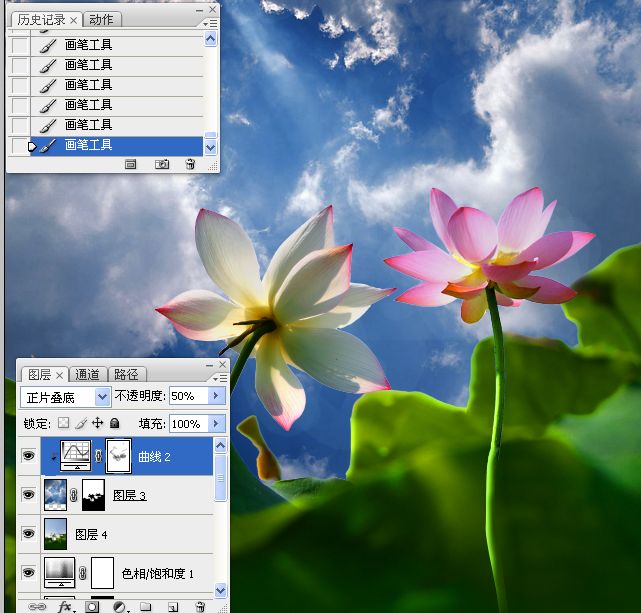Screen dimensions: 641x613
Task: Click brush icon of highlighted 画笔工具 state
Action: coord(48,146)
